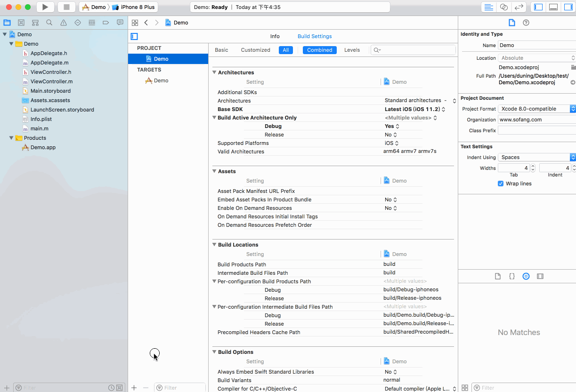Viewport: 576px width, 392px height.
Task: Click the build settings search field
Action: click(414, 50)
